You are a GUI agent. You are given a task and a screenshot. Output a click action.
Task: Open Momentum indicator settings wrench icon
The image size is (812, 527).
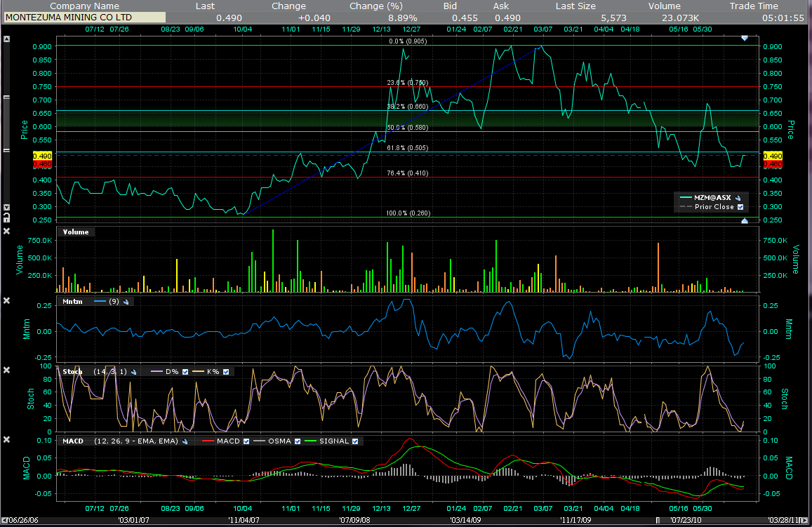click(x=126, y=302)
